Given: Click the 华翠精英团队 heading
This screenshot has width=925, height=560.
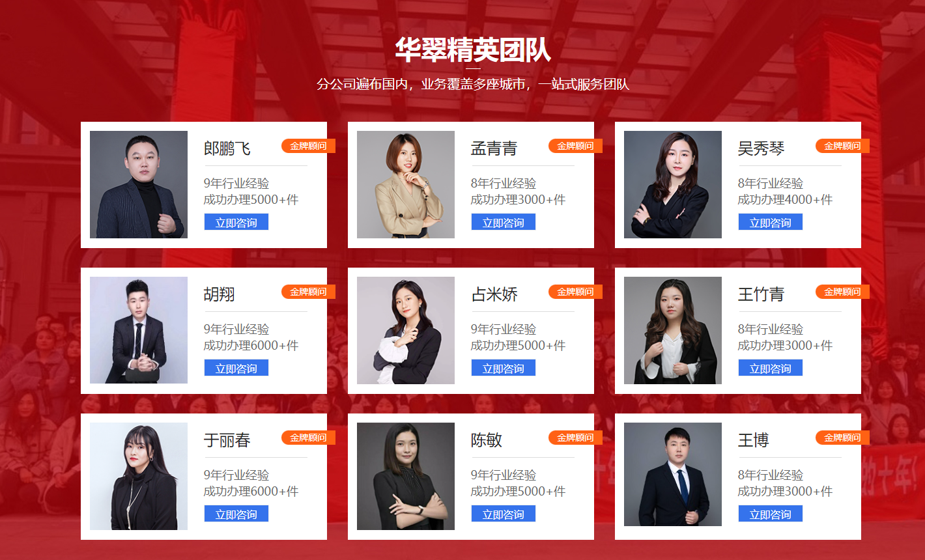Looking at the screenshot, I should pyautogui.click(x=473, y=50).
